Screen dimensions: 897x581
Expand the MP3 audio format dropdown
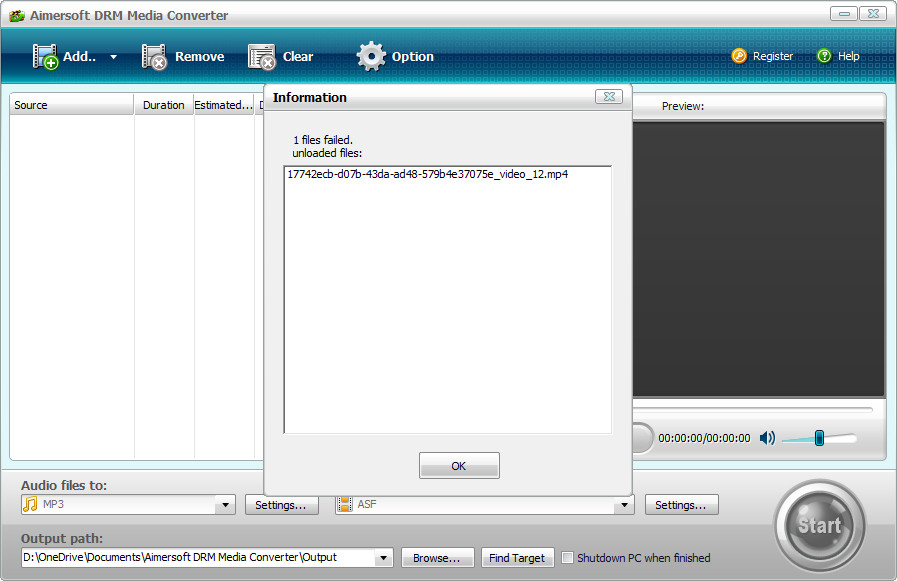225,504
